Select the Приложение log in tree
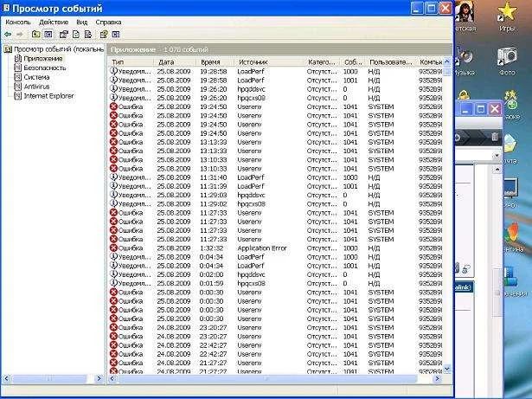 click(x=42, y=59)
